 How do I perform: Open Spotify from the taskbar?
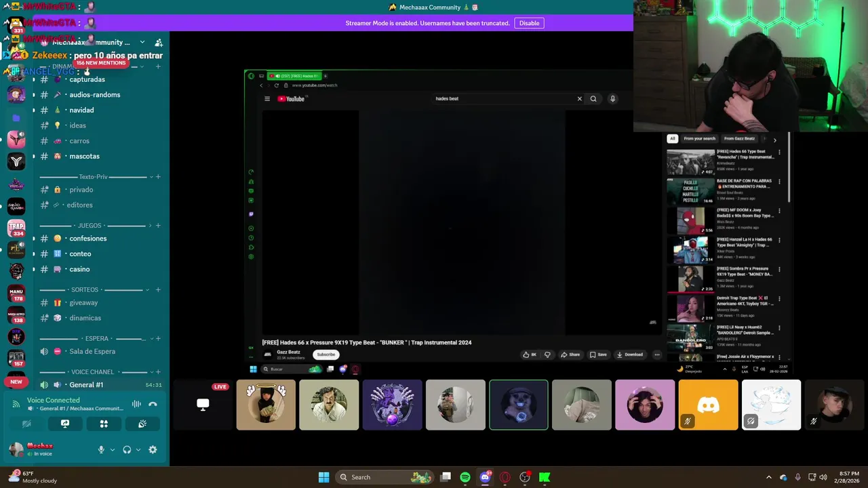465,477
